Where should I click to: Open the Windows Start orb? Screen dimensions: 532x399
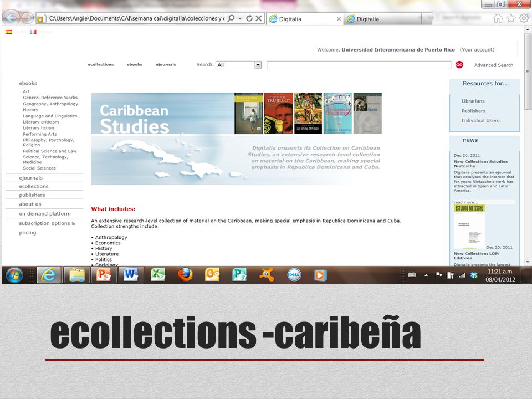[14, 275]
